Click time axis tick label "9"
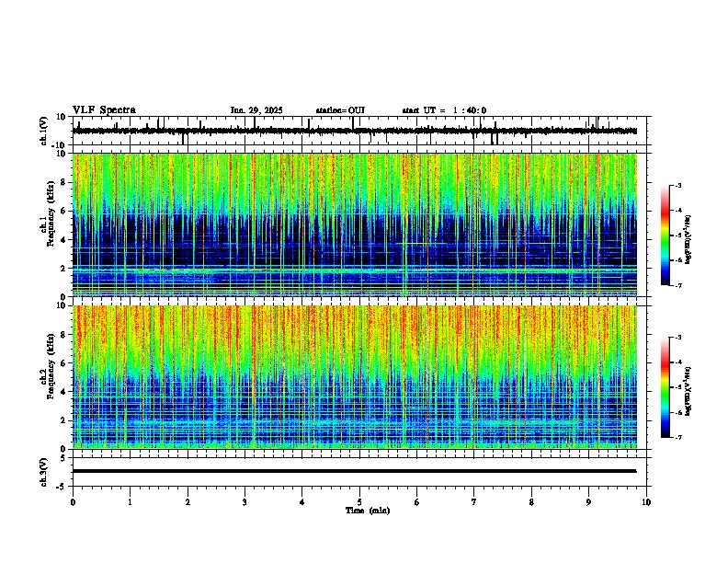The height and width of the screenshot is (563, 728). point(588,502)
